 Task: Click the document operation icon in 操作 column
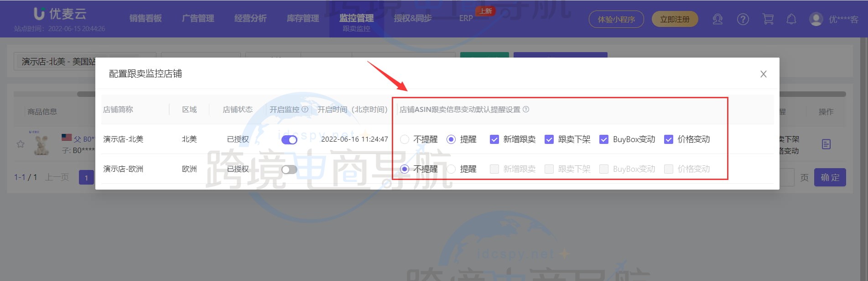(826, 144)
